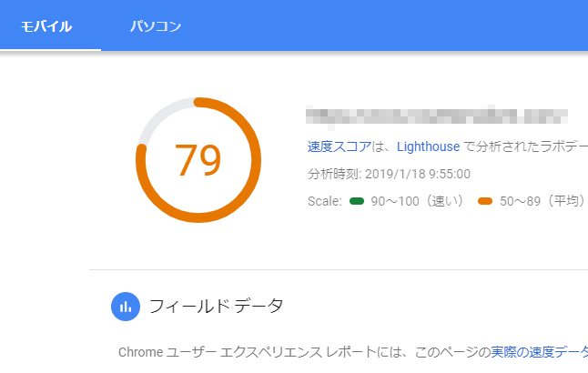This screenshot has height=373, width=588.
Task: Click the score number 79
Action: pos(198,160)
